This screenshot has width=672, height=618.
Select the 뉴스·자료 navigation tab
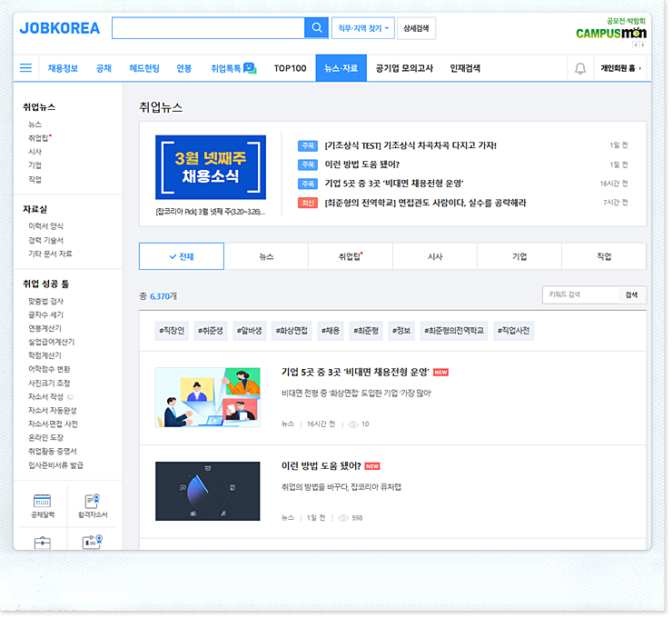coord(341,68)
